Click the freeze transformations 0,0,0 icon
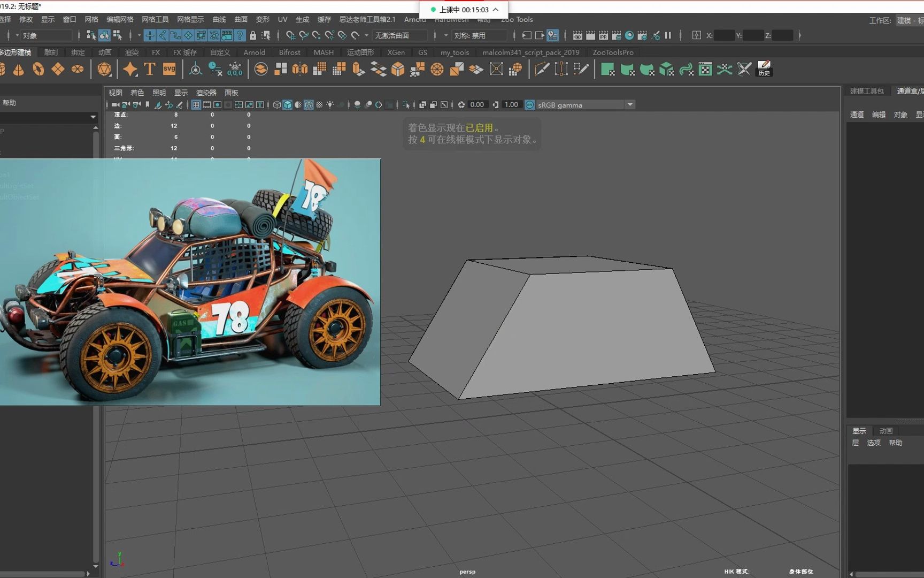Screen dimensions: 924x578 pyautogui.click(x=235, y=69)
